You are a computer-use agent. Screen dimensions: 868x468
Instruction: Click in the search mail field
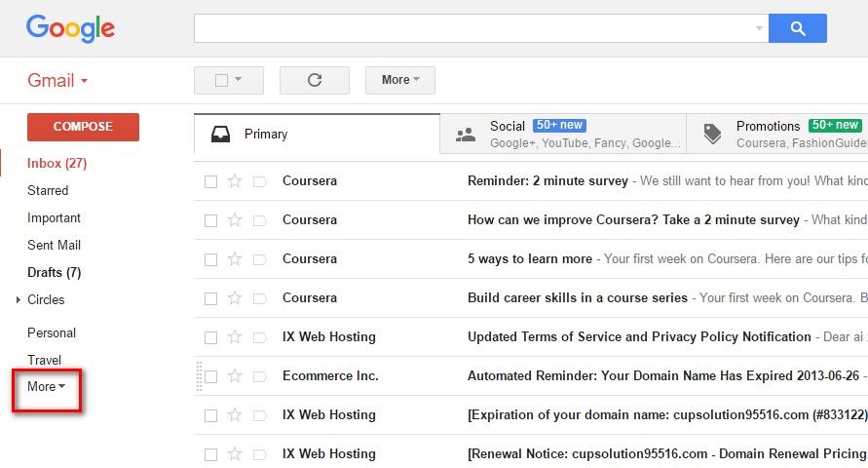472,29
